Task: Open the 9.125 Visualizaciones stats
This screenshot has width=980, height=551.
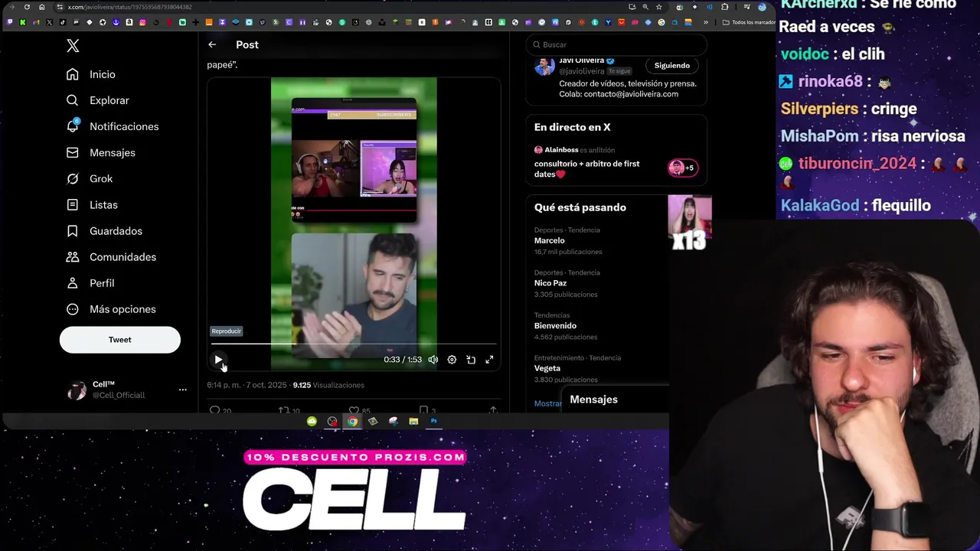Action: (x=328, y=385)
